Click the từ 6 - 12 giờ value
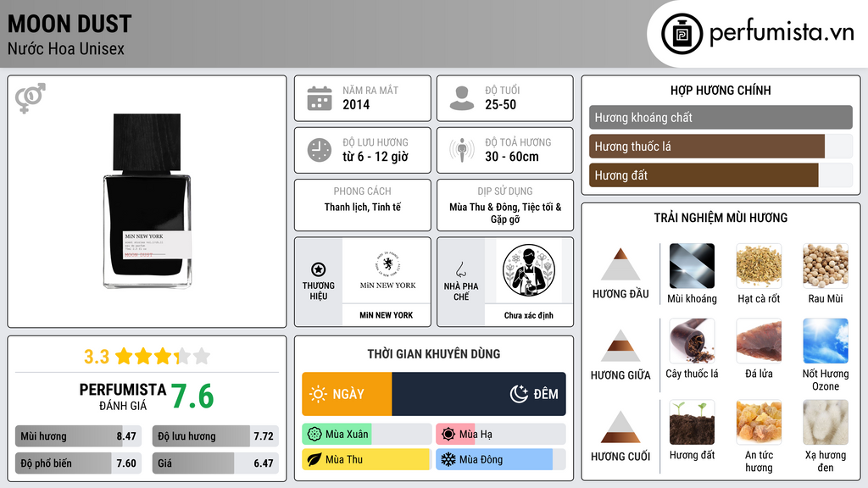This screenshot has height=488, width=868. (376, 157)
